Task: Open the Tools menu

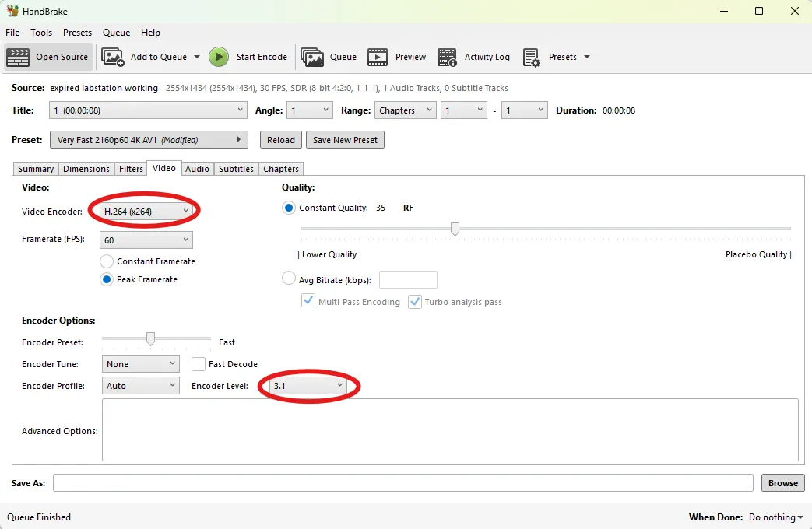Action: click(41, 32)
